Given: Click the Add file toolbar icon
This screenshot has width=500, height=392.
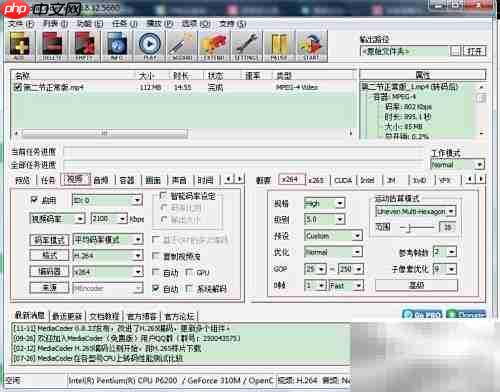Looking at the screenshot, I should [x=20, y=46].
